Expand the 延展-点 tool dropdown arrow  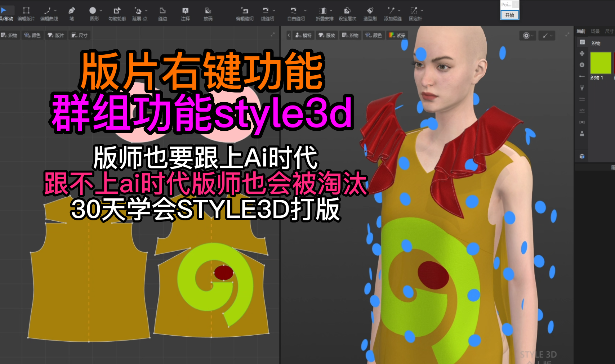[x=146, y=10]
